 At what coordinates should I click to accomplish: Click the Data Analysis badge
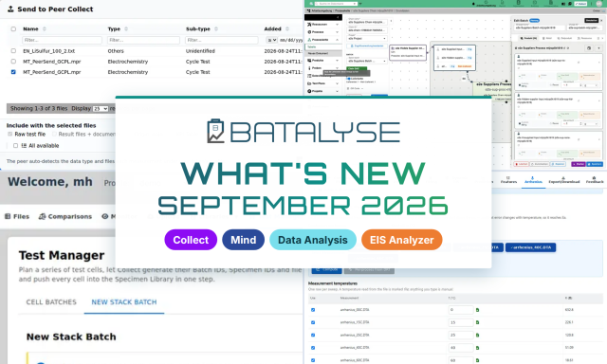click(x=313, y=240)
